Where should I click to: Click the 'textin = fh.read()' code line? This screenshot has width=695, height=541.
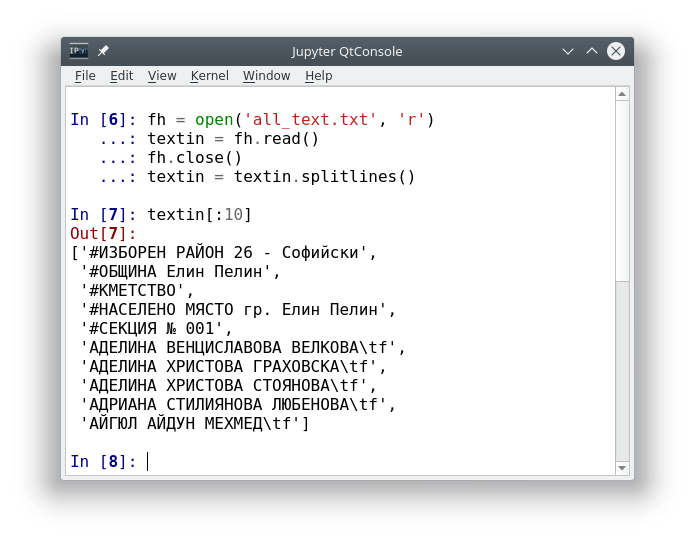tap(233, 139)
